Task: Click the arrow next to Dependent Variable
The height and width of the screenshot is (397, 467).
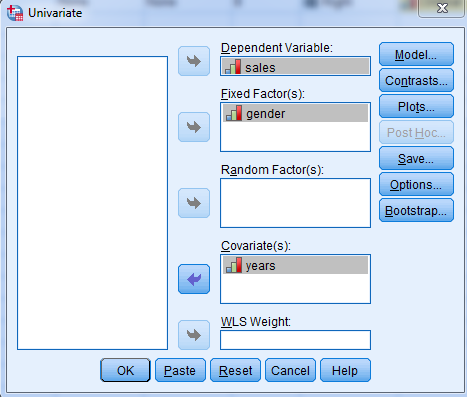Action: (x=194, y=61)
